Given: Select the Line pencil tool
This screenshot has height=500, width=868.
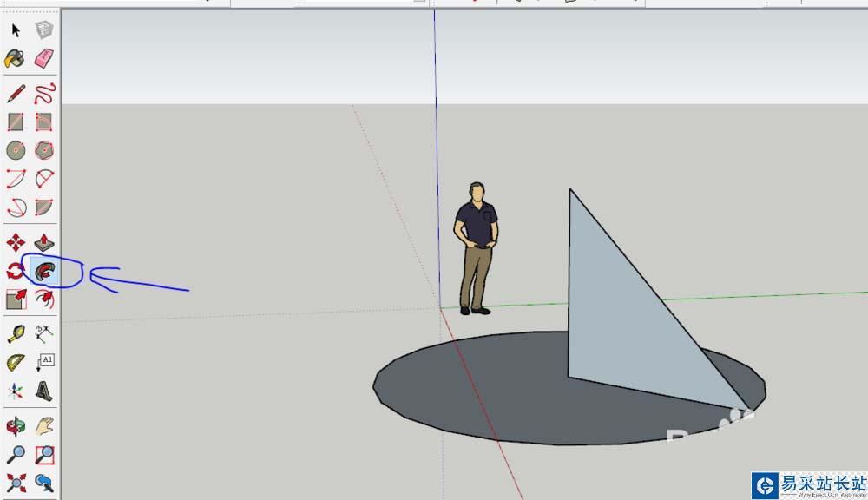Looking at the screenshot, I should (16, 94).
